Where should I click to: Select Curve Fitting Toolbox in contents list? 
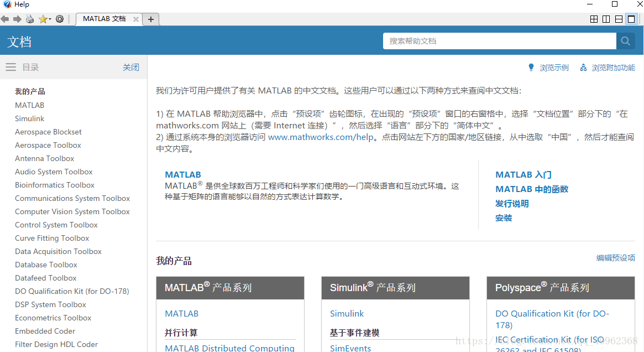(52, 238)
